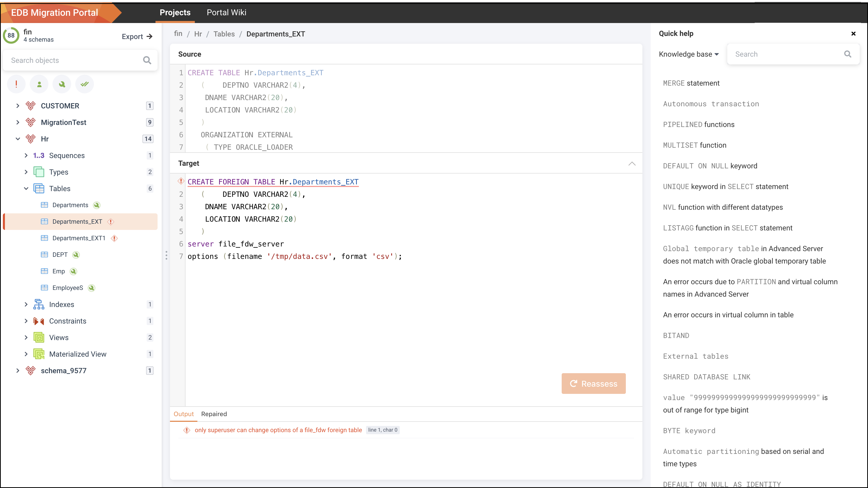Click the Indexes hierarchy icon
Image resolution: width=868 pixels, height=488 pixels.
[39, 304]
